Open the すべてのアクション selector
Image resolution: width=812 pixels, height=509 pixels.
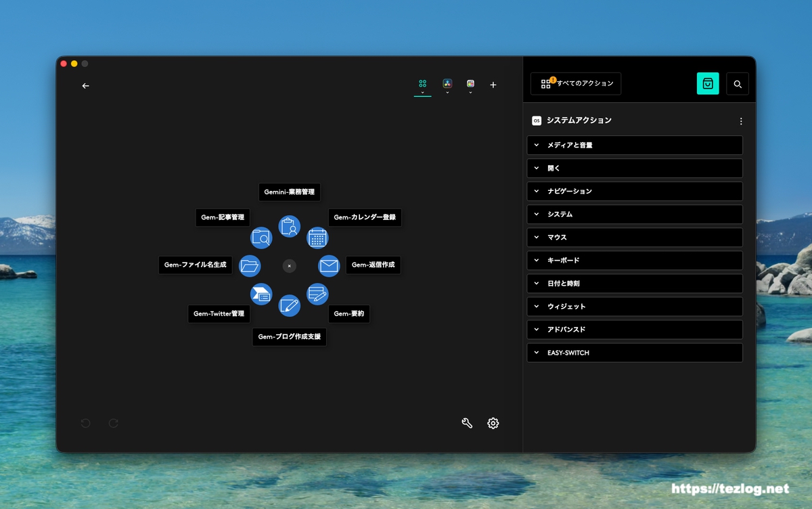tap(575, 83)
